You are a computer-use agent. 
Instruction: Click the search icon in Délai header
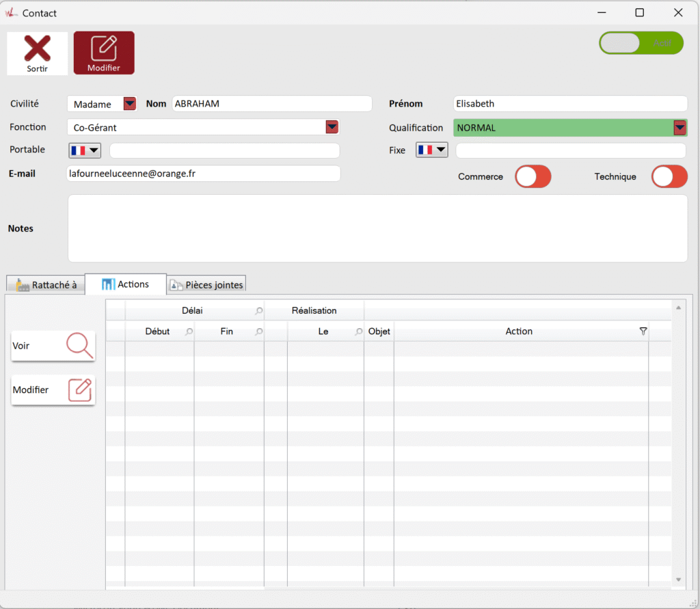tap(258, 311)
